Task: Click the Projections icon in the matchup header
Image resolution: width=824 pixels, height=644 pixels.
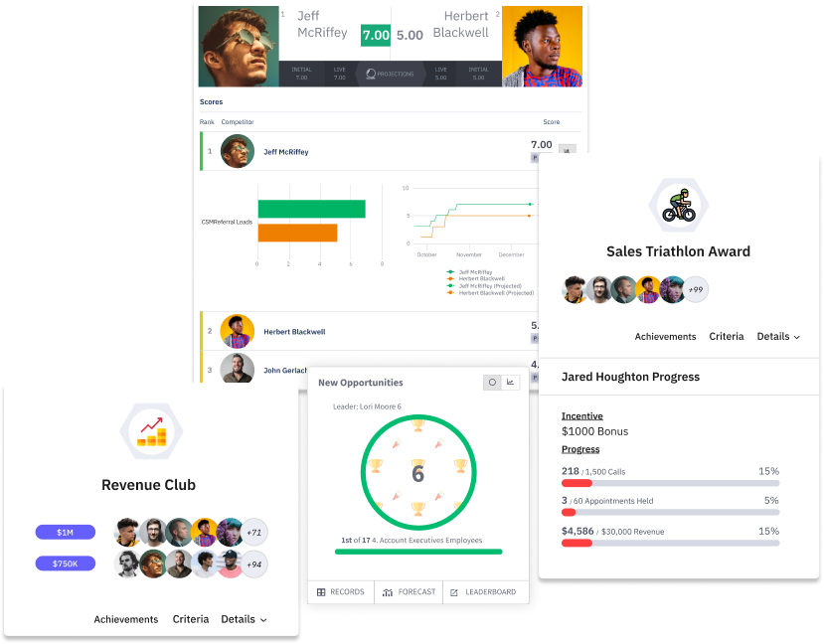Action: tap(371, 75)
